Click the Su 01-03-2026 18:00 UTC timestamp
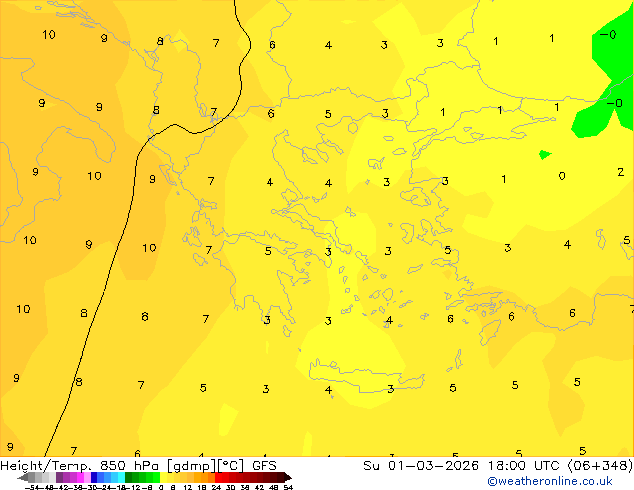This screenshot has width=634, height=490. point(463,466)
